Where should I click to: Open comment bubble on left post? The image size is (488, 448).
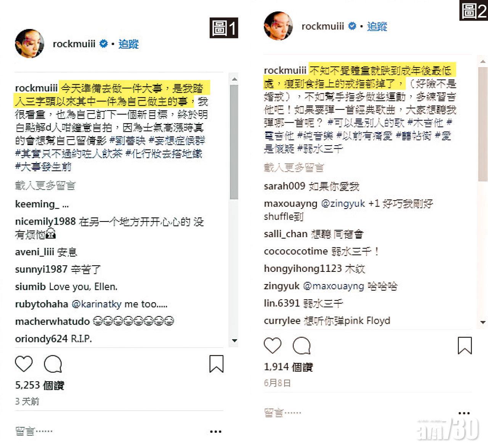53,364
